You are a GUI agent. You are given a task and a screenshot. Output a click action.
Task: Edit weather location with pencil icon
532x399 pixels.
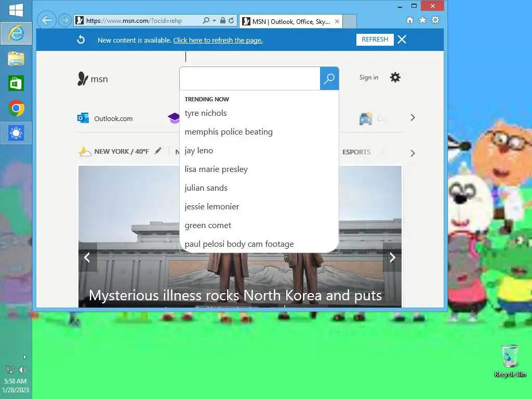[x=158, y=151]
